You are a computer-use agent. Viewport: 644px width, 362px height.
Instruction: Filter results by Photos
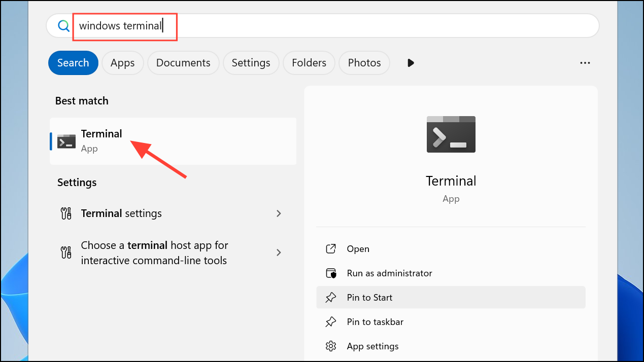(x=364, y=63)
